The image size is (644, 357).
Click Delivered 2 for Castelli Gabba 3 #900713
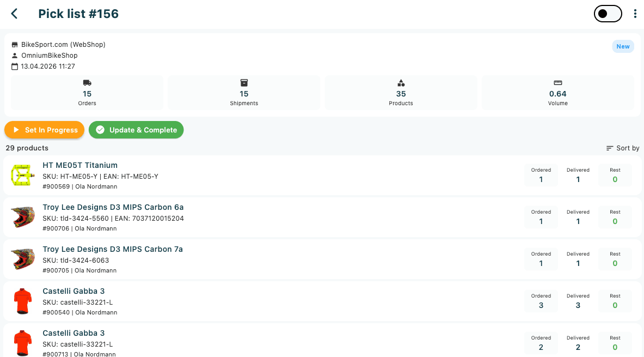(578, 343)
